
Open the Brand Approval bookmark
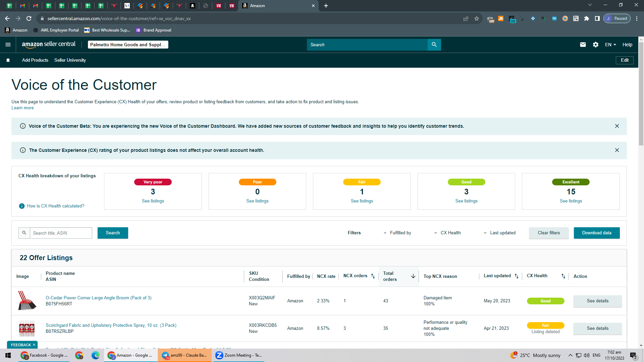point(154,30)
